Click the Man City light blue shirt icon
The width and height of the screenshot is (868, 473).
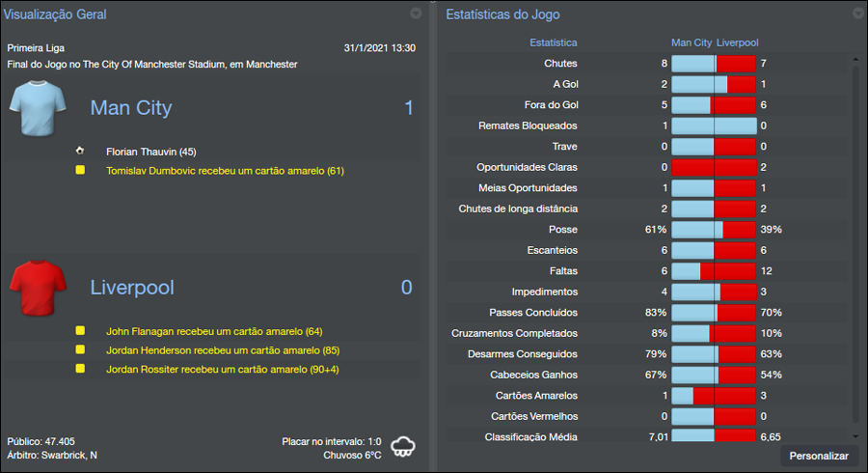tap(37, 107)
